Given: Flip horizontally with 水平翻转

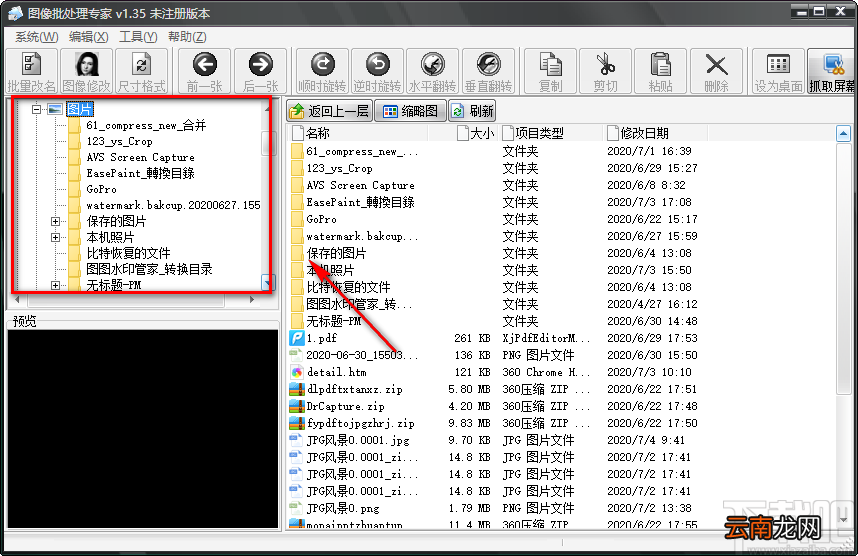Looking at the screenshot, I should [x=433, y=71].
